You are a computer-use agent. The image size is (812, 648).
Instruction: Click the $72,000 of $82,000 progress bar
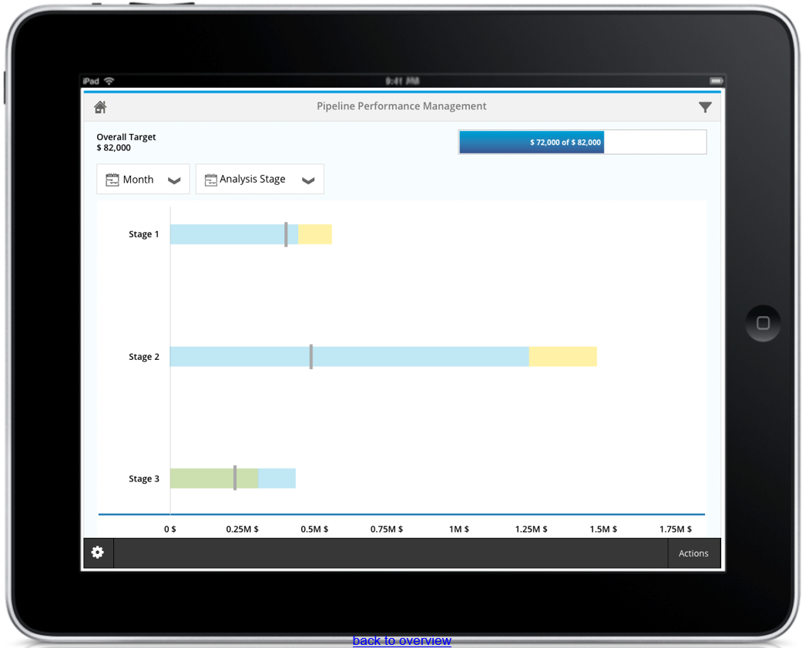click(x=582, y=142)
